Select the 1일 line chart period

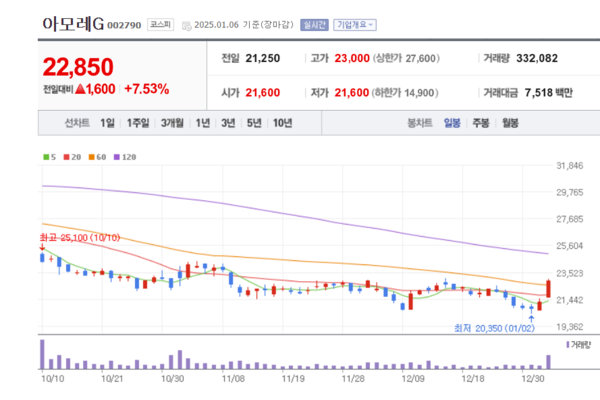pos(107,123)
